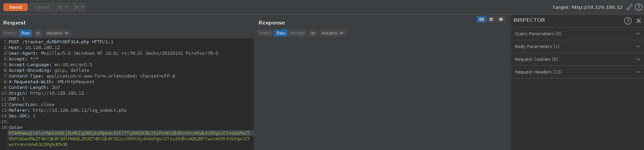Expand Request Headers (13) section
The height and width of the screenshot is (150, 644).
[577, 72]
